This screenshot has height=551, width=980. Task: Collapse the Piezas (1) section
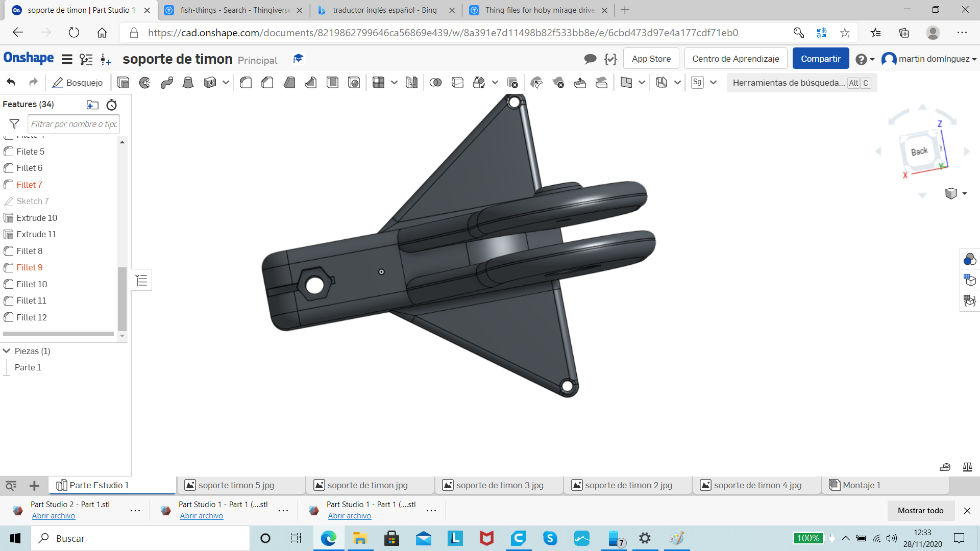click(x=7, y=351)
